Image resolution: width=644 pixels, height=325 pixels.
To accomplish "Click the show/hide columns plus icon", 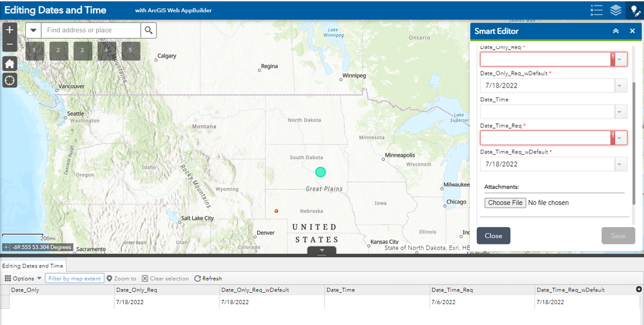I will coord(639,290).
